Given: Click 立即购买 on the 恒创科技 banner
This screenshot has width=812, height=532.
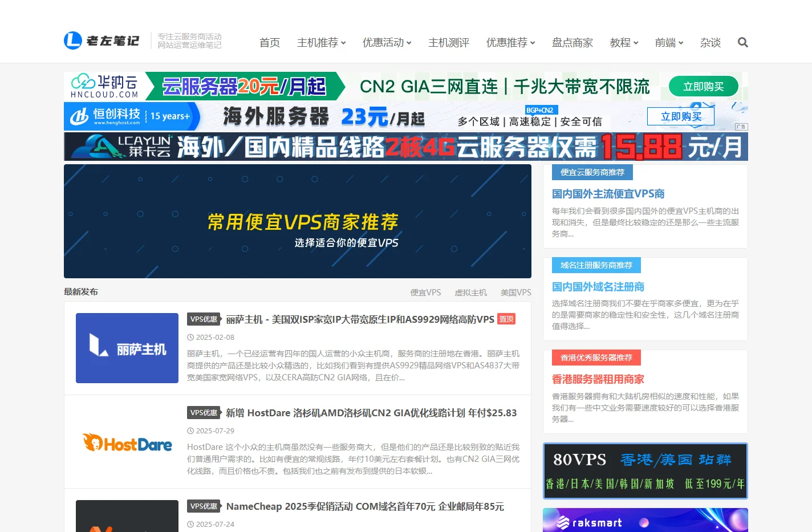Looking at the screenshot, I should coord(681,116).
